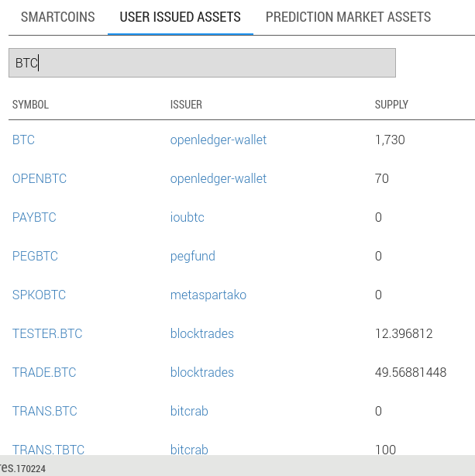The image size is (475, 476).
Task: Click the Symbol column header
Action: (30, 105)
